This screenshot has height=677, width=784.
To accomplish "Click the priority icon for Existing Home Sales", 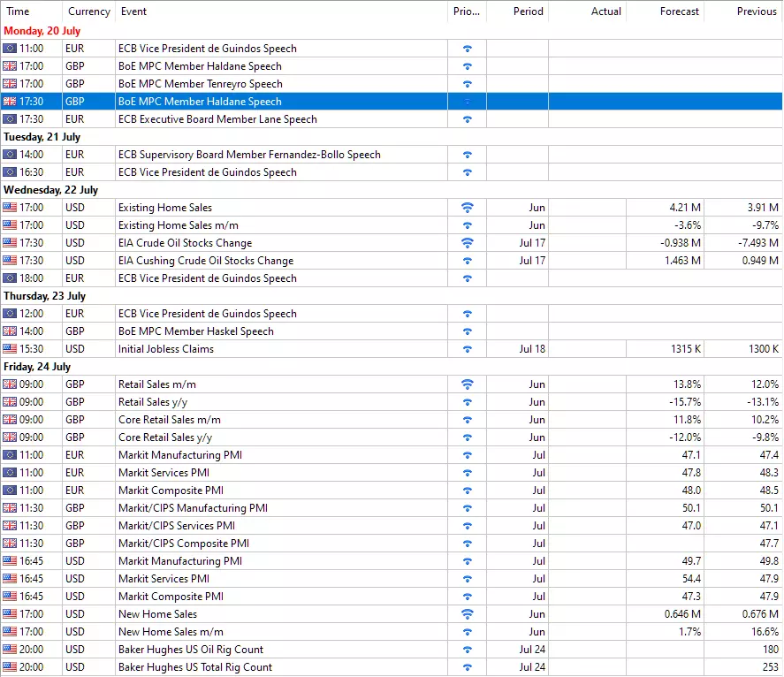I will coord(467,208).
